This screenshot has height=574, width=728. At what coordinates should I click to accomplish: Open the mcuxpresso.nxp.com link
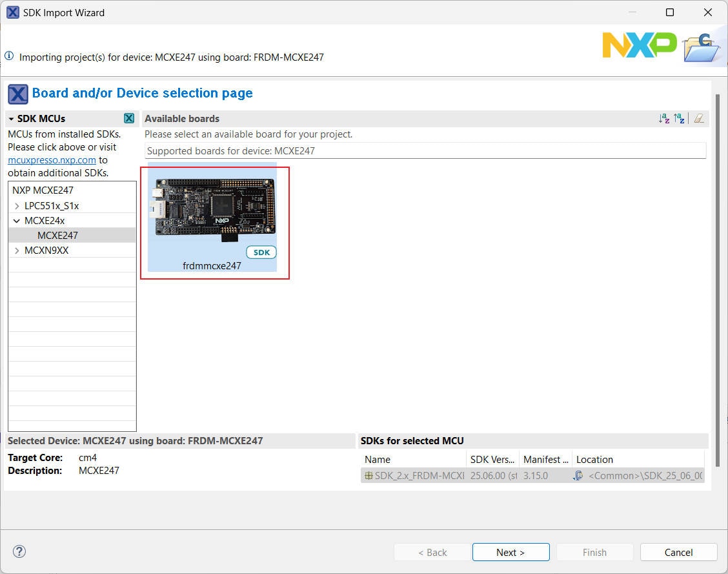(52, 160)
